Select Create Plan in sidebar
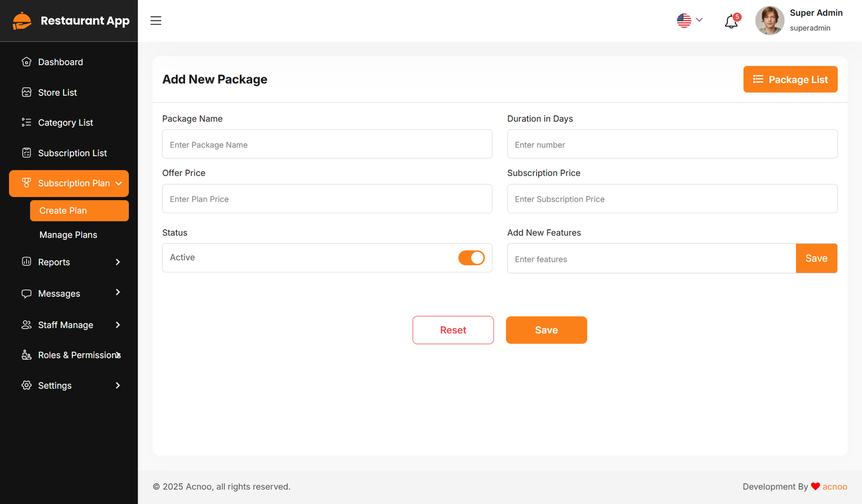 point(79,211)
